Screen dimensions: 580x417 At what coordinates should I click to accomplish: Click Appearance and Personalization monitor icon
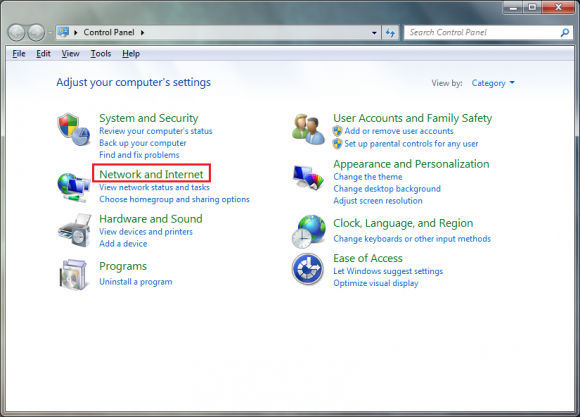[308, 177]
